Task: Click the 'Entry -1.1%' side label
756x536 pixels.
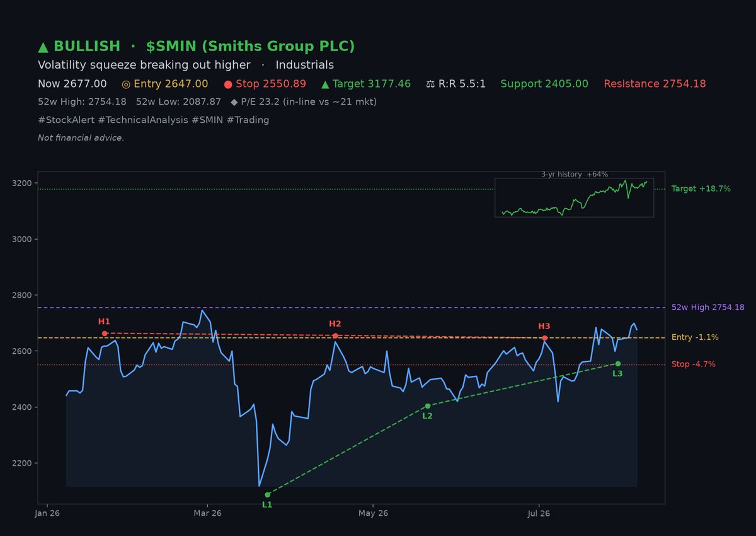Action: (695, 337)
